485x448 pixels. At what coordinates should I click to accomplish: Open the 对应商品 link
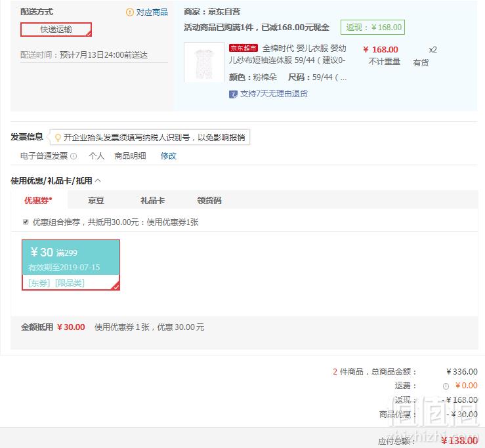point(152,12)
